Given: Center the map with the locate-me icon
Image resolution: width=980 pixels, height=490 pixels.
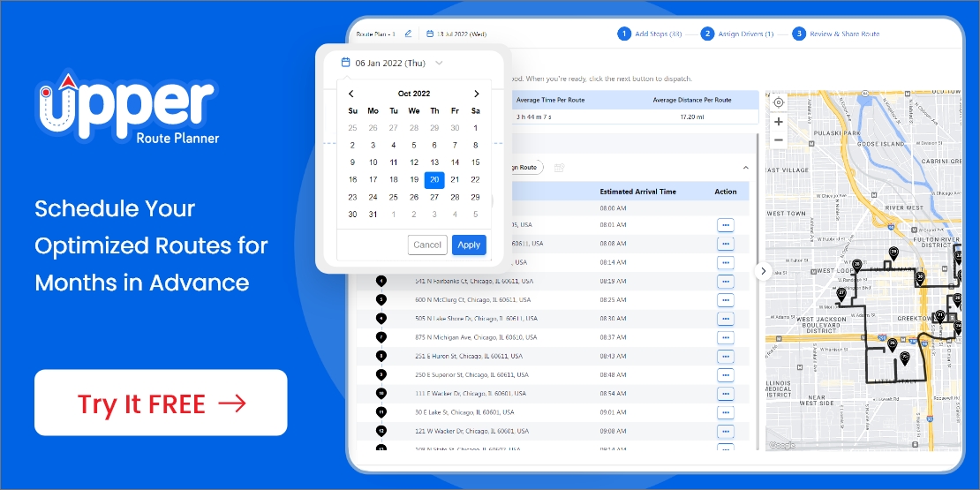Looking at the screenshot, I should (x=778, y=102).
